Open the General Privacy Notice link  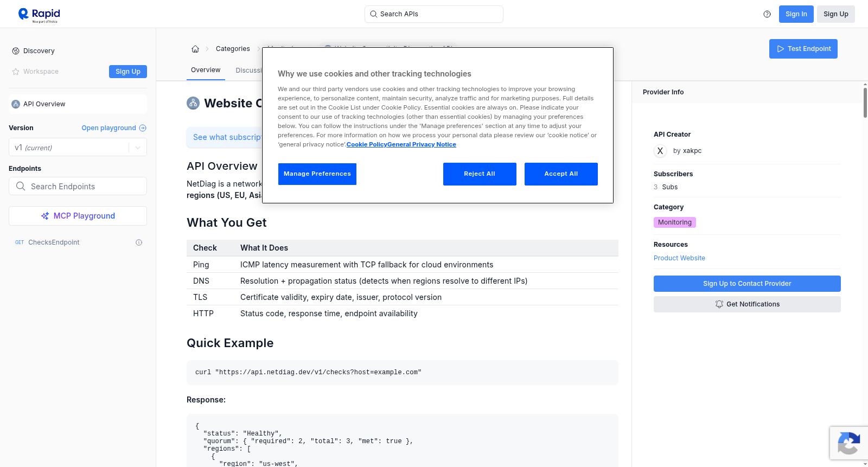pyautogui.click(x=422, y=144)
